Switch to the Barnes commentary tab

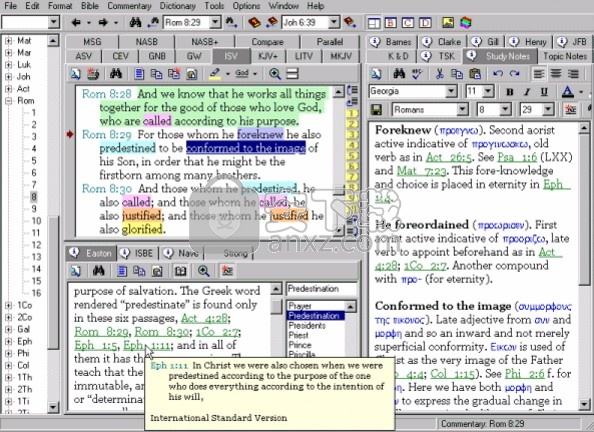tap(391, 42)
